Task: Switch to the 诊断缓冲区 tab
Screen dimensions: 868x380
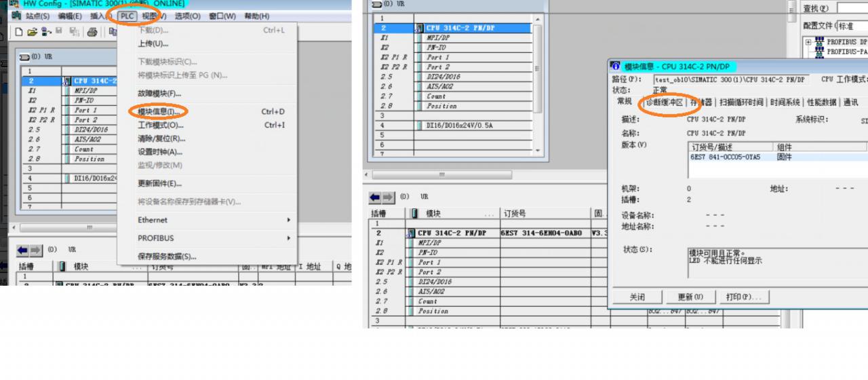Action: [x=665, y=102]
